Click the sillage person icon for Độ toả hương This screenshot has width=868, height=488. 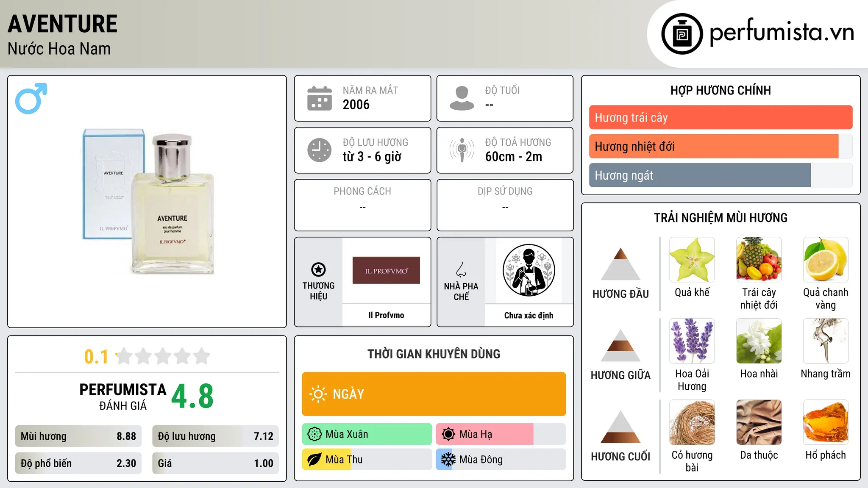(462, 150)
